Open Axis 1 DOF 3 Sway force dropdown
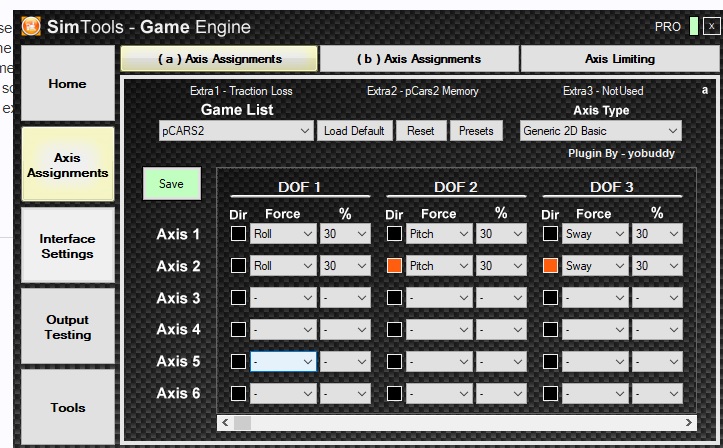Screen dimensions: 723x448 click(x=595, y=234)
